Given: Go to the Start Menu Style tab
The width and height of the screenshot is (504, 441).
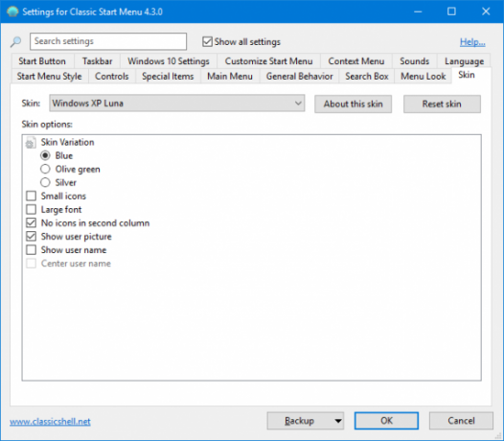Looking at the screenshot, I should (49, 77).
